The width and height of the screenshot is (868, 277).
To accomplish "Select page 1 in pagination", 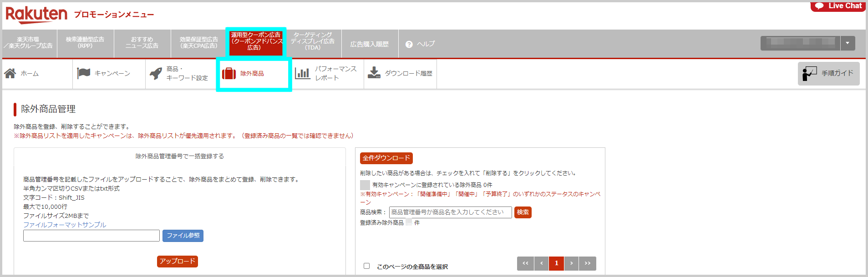I will [556, 263].
